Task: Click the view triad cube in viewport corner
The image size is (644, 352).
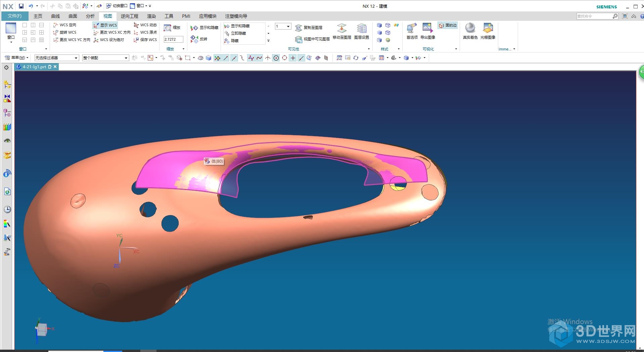Action: click(x=42, y=329)
